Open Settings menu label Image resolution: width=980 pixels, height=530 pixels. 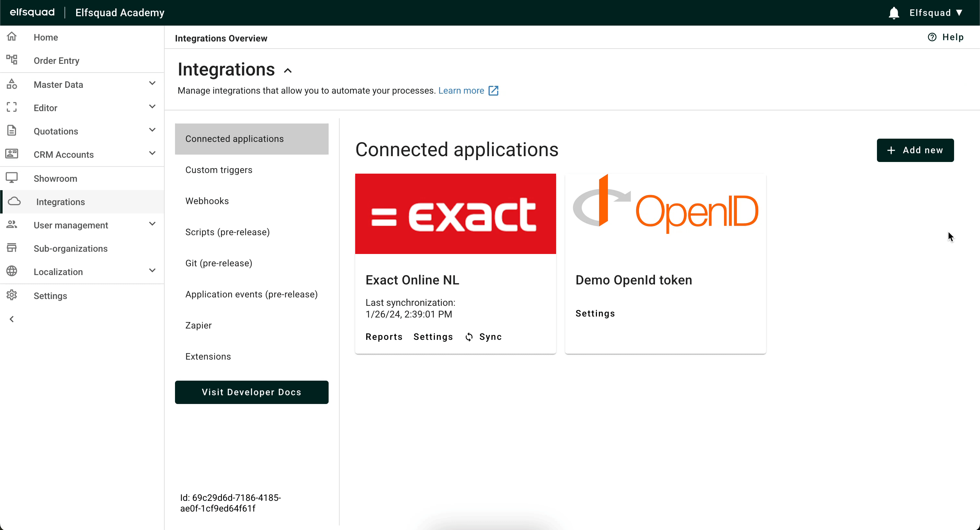(50, 296)
